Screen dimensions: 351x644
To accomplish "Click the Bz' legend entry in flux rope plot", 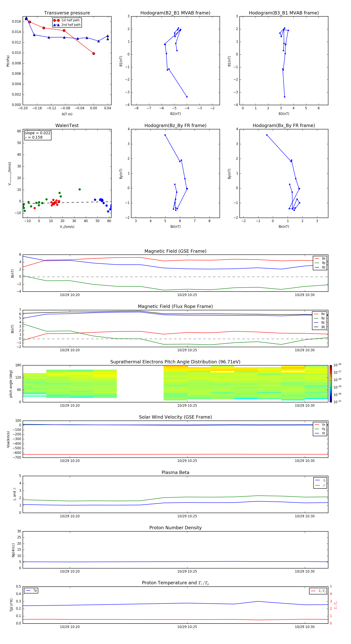I will click(320, 323).
